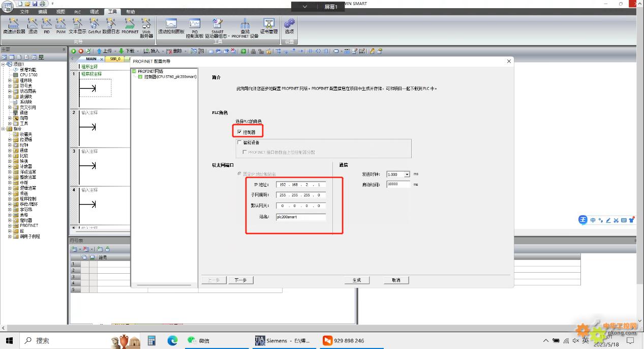Click the green Run PLC icon
This screenshot has height=349, width=644.
pos(73,51)
